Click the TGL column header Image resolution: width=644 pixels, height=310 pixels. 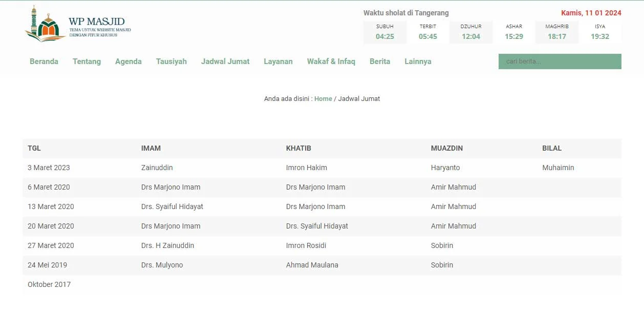34,148
